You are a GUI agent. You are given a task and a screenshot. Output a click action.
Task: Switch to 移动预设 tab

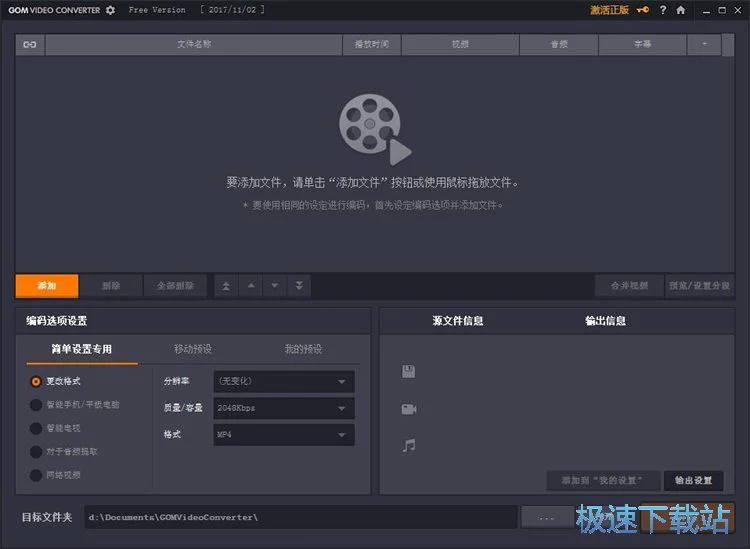pos(193,350)
